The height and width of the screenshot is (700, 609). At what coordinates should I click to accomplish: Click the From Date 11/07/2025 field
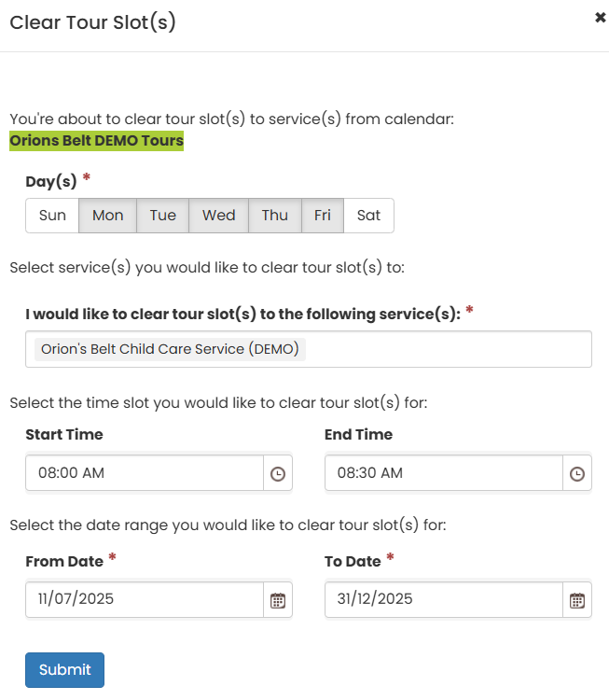tap(145, 600)
